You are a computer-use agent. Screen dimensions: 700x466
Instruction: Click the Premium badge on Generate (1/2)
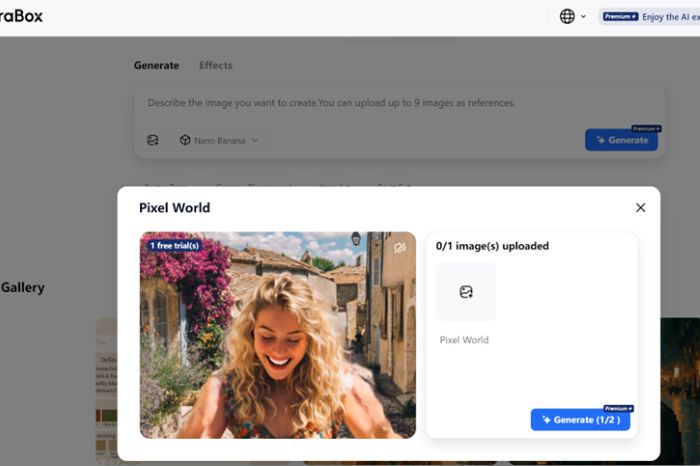pos(618,409)
